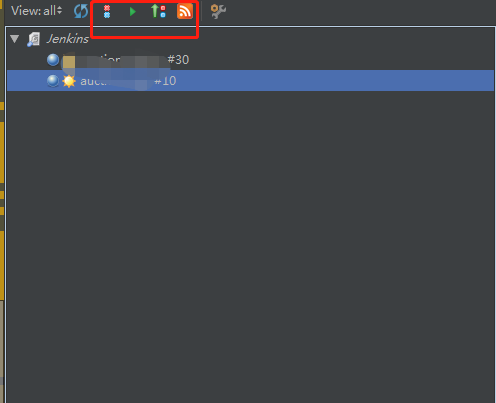
Task: Collapse the Jenkins tree node
Action: 14,39
